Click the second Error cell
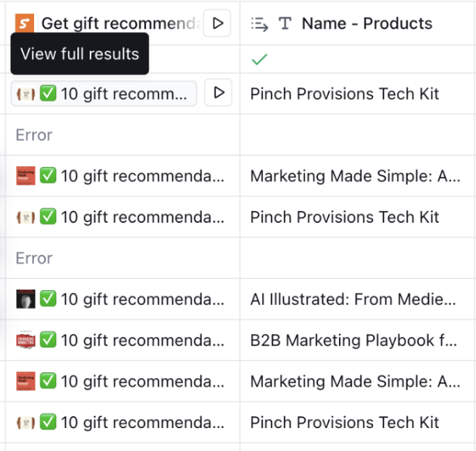The height and width of the screenshot is (451, 476). [x=122, y=258]
